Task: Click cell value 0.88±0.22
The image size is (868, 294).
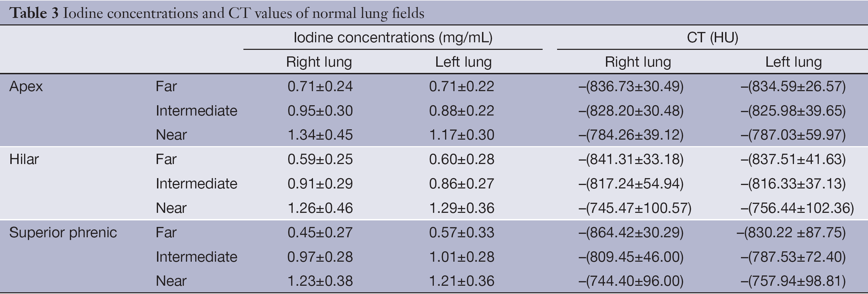Action: (x=462, y=111)
